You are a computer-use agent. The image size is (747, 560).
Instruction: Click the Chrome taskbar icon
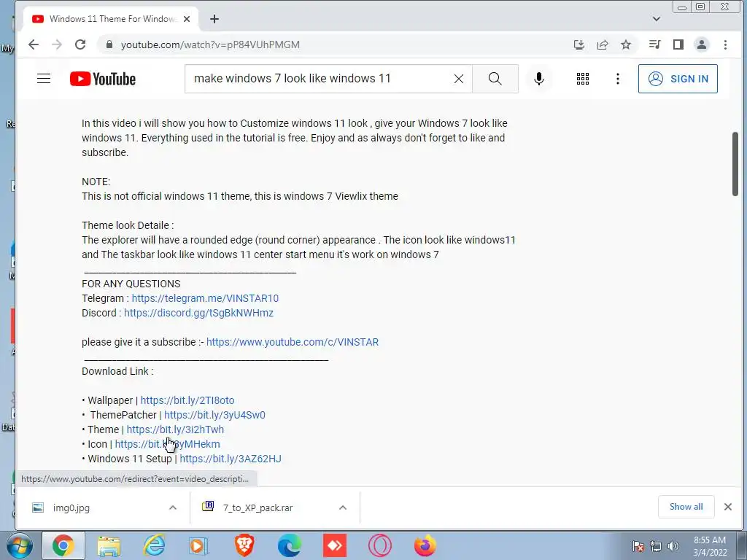[63, 545]
